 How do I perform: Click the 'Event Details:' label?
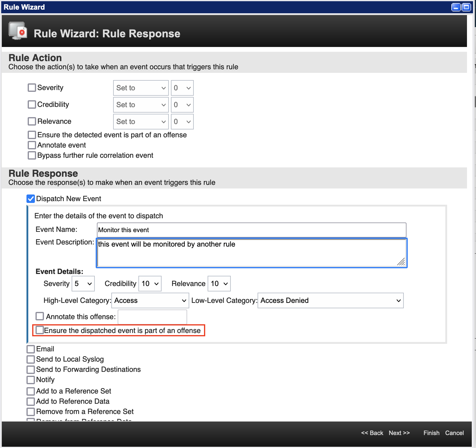point(59,272)
